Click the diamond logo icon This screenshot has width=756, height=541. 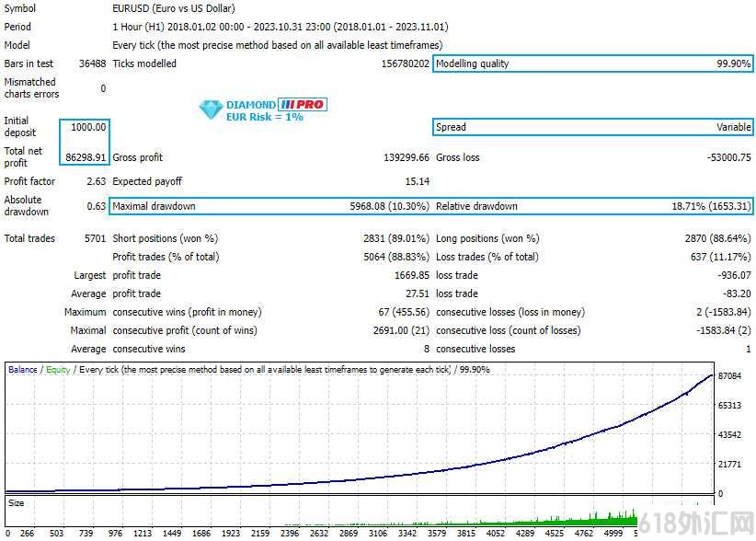click(x=211, y=109)
